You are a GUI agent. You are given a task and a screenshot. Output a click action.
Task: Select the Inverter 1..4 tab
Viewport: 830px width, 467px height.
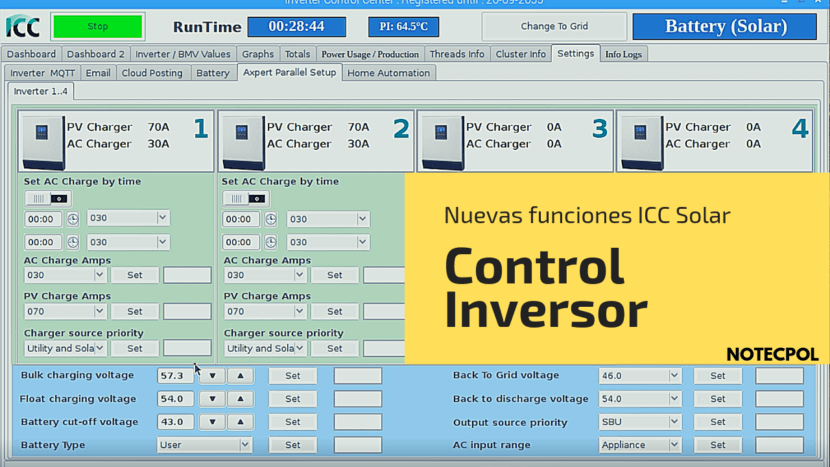(x=41, y=91)
